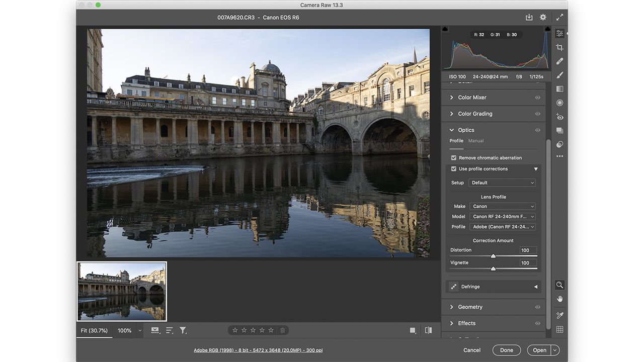Open the Setup Default dropdown
The height and width of the screenshot is (362, 644).
coord(502,183)
